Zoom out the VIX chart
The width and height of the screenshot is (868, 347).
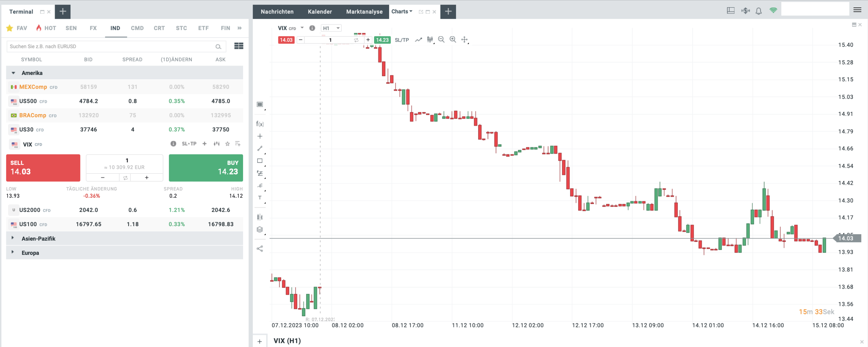tap(441, 40)
